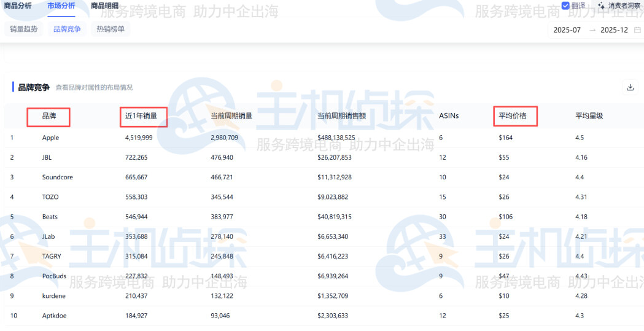Open the calendar date picker icon
The width and height of the screenshot is (644, 331).
click(637, 30)
